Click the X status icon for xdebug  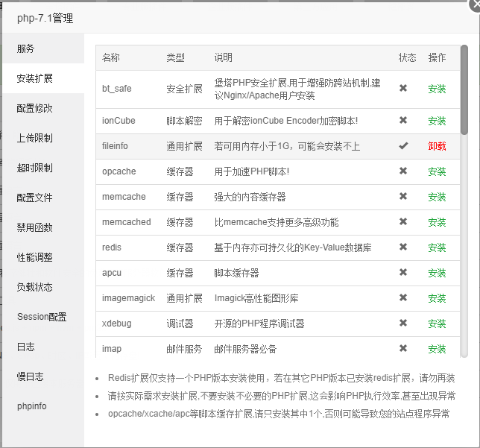click(x=403, y=323)
